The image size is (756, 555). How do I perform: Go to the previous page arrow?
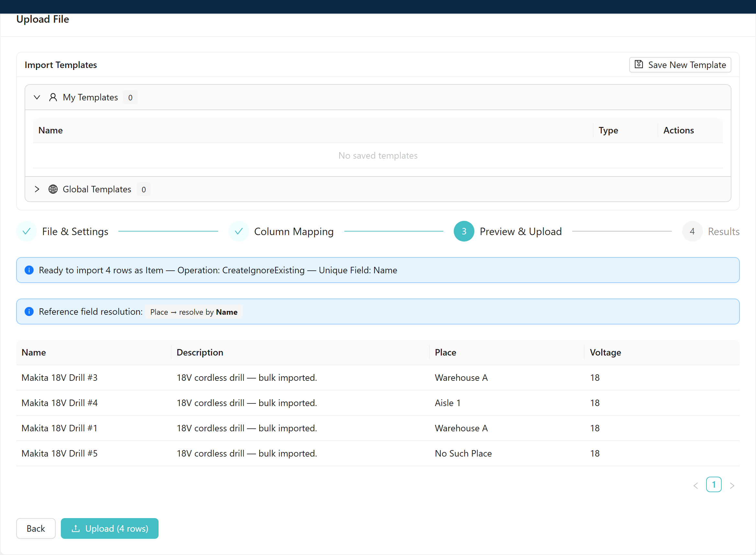pos(695,485)
